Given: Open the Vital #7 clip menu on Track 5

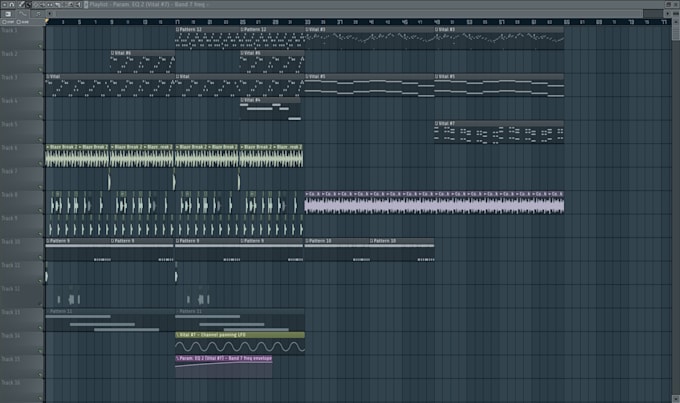Looking at the screenshot, I should (437, 123).
